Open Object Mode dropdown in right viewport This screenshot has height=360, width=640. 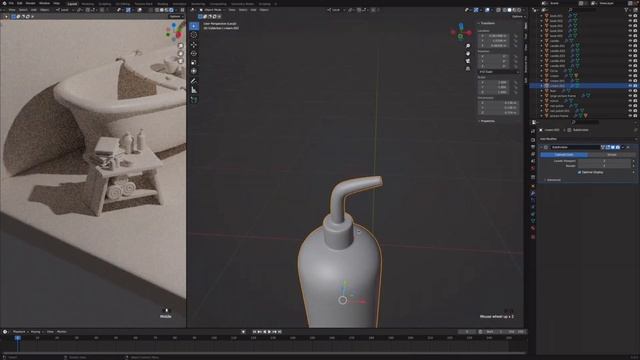[212, 10]
